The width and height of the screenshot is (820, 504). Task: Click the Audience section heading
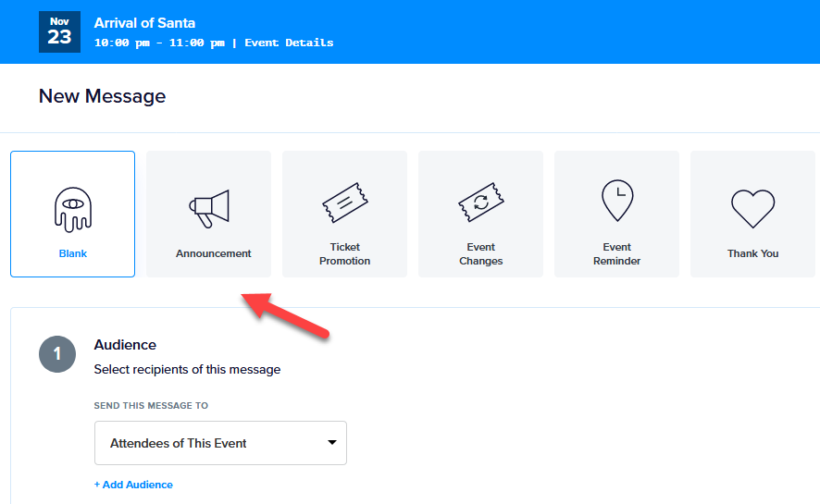tap(125, 345)
